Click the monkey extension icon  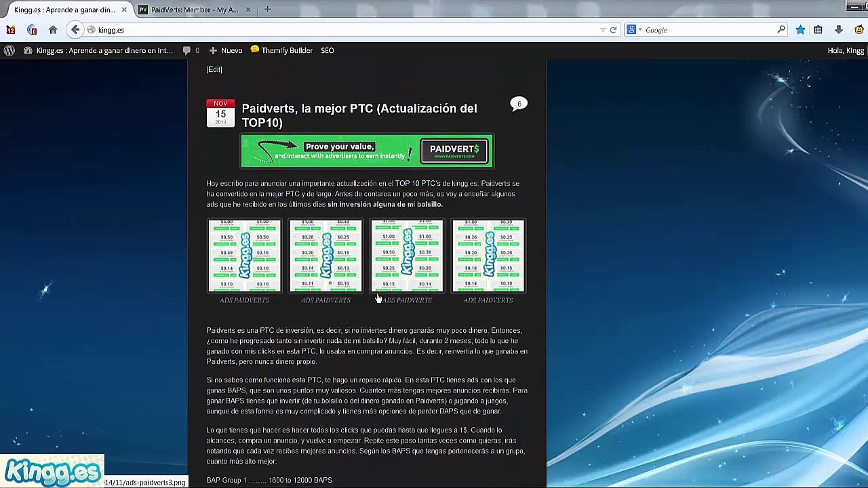click(x=860, y=30)
